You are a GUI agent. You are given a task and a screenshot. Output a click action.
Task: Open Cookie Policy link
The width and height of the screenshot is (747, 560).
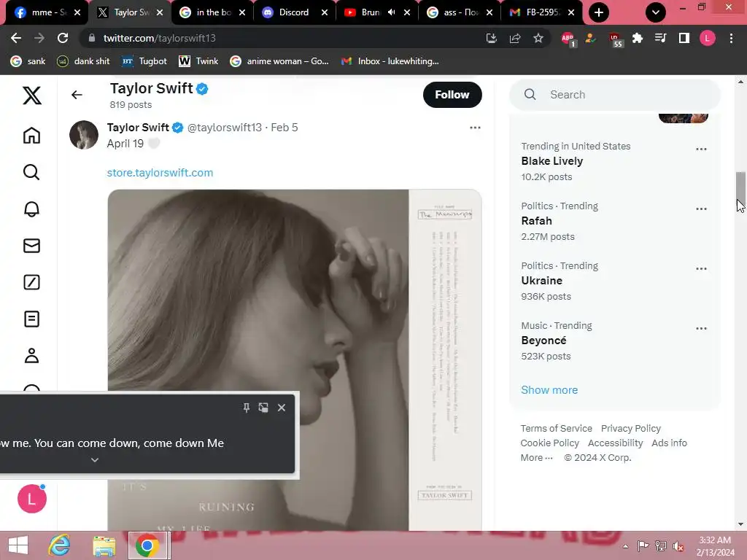point(549,443)
